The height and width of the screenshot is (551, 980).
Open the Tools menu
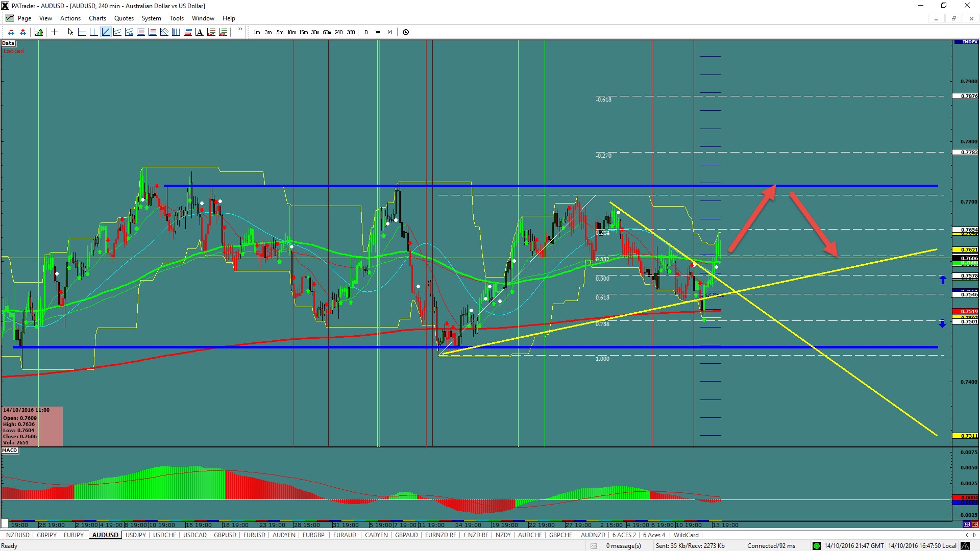[x=177, y=18]
